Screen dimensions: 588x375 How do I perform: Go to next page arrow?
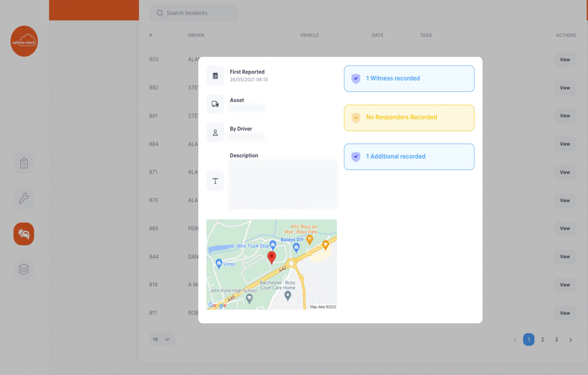coord(570,339)
